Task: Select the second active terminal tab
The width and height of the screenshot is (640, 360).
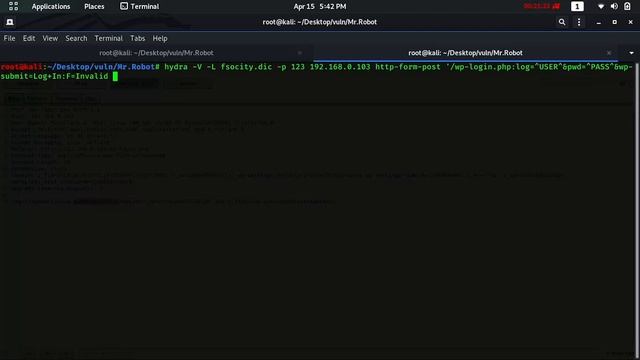Action: tap(465, 53)
